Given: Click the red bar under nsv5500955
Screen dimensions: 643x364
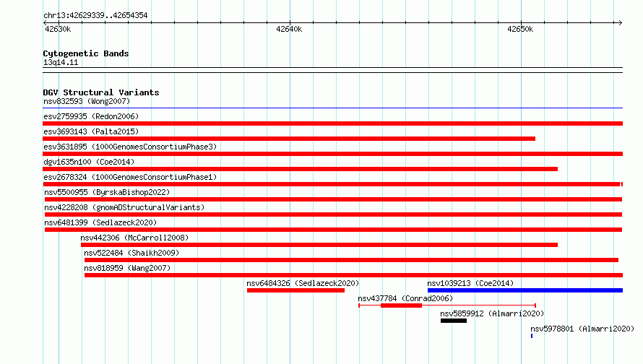Looking at the screenshot, I should coord(333,199).
